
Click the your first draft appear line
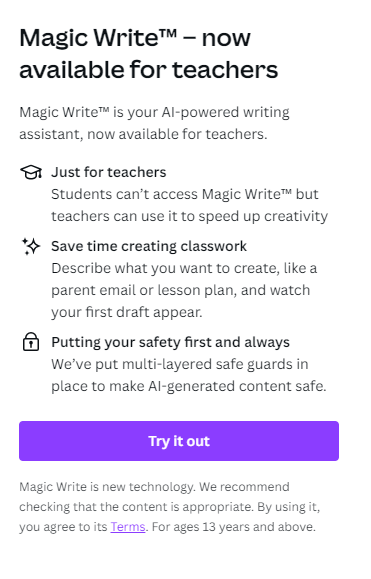point(127,312)
